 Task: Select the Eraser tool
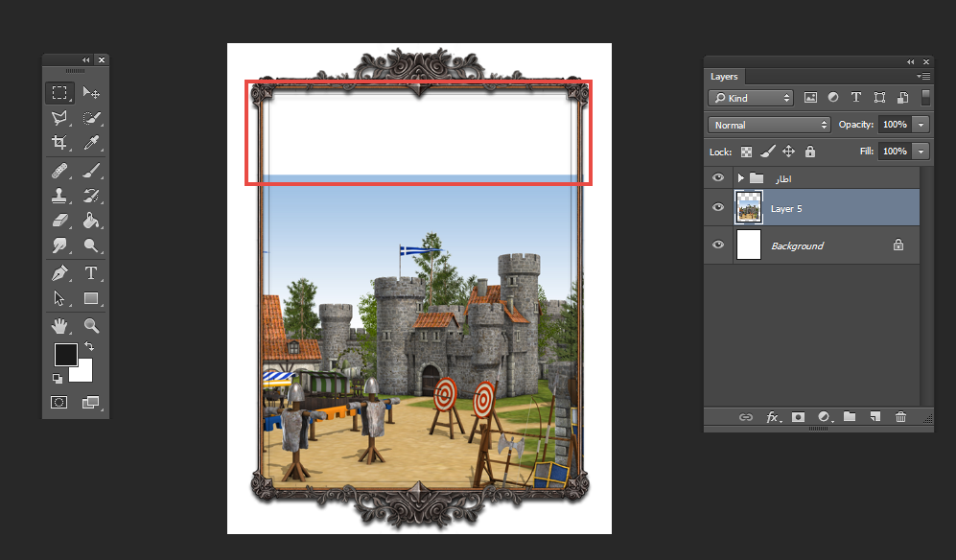(59, 221)
